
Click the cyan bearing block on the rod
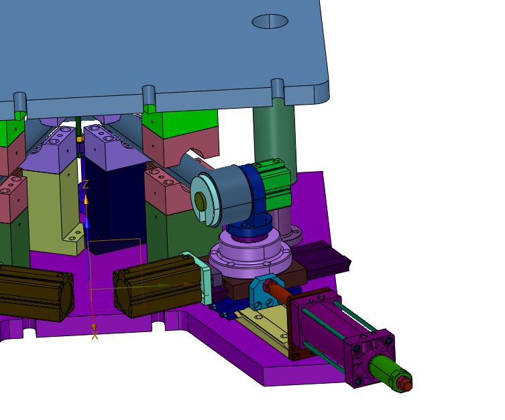262,292
